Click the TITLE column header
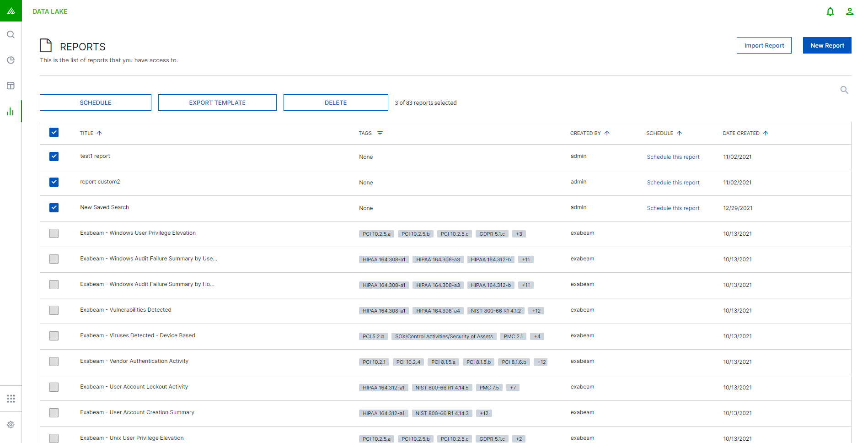868x443 pixels. point(86,133)
